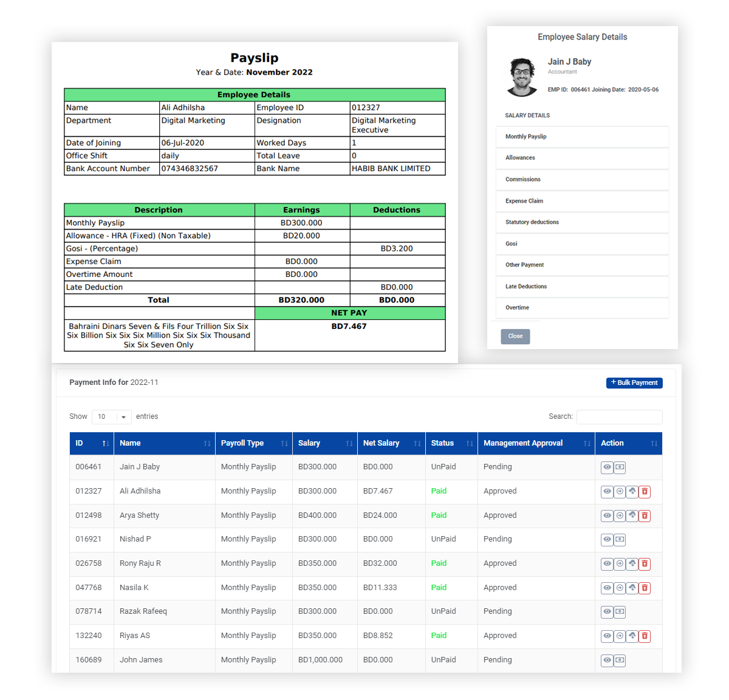Screen dimensions: 729x700
Task: Click the trash icon for Ali Adhilsha
Action: coord(645,492)
